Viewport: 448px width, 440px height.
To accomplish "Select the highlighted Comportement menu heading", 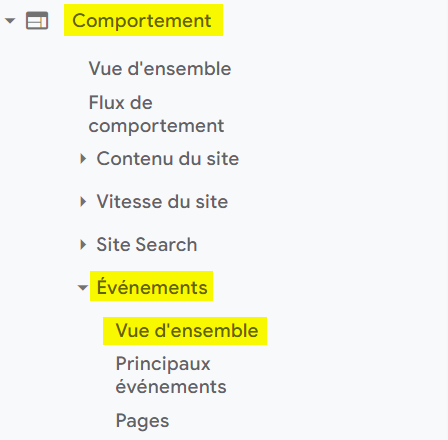I will point(142,20).
